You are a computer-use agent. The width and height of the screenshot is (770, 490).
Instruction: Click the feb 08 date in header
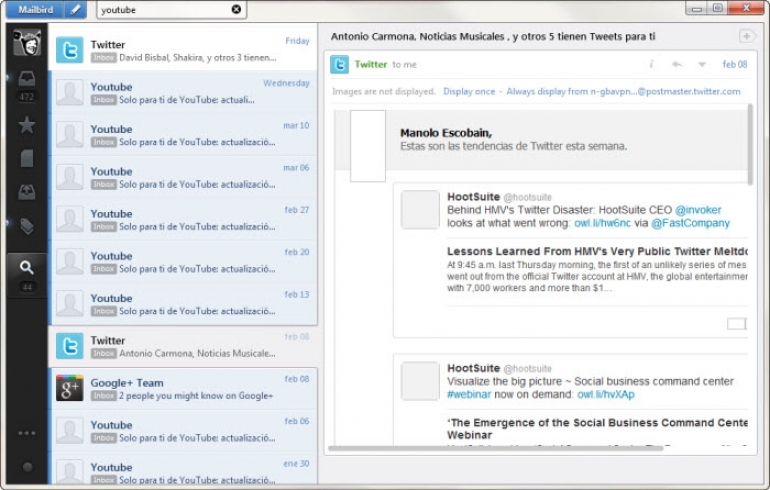point(735,64)
